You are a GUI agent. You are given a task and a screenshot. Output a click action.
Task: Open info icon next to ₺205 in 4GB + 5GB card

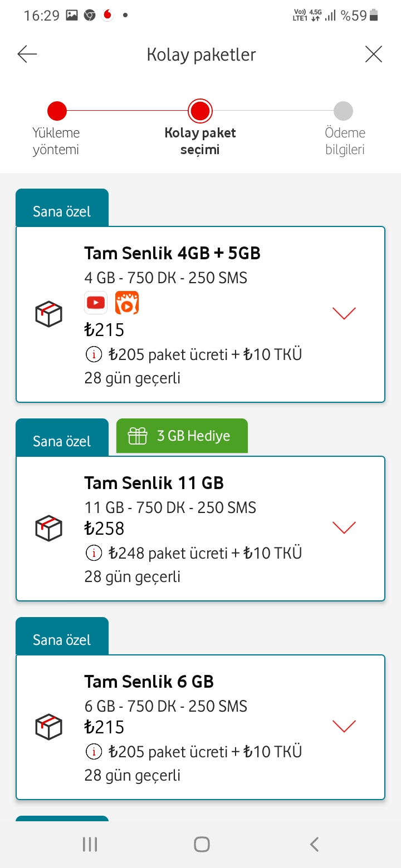tap(94, 354)
